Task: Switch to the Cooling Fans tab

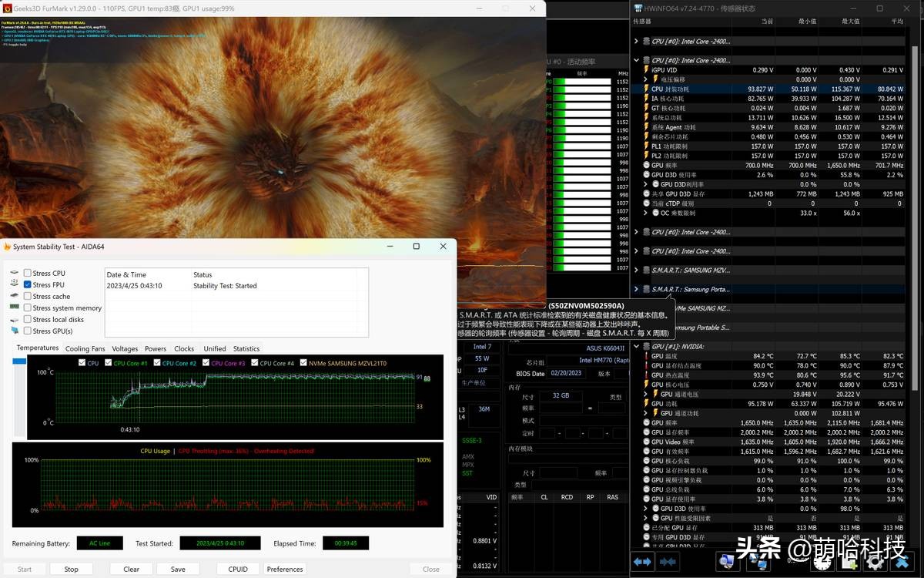Action: coord(85,348)
